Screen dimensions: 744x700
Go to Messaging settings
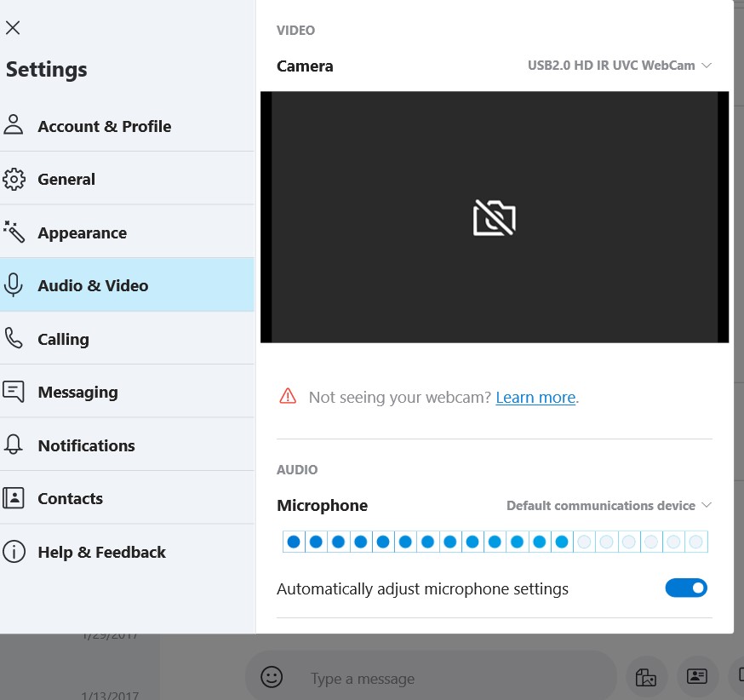(x=127, y=392)
